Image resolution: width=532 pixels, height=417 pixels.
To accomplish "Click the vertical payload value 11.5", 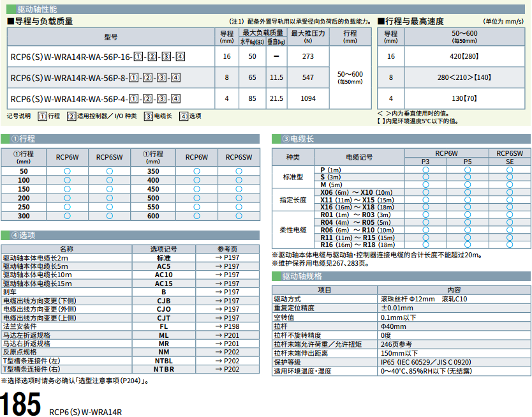I will point(276,77).
